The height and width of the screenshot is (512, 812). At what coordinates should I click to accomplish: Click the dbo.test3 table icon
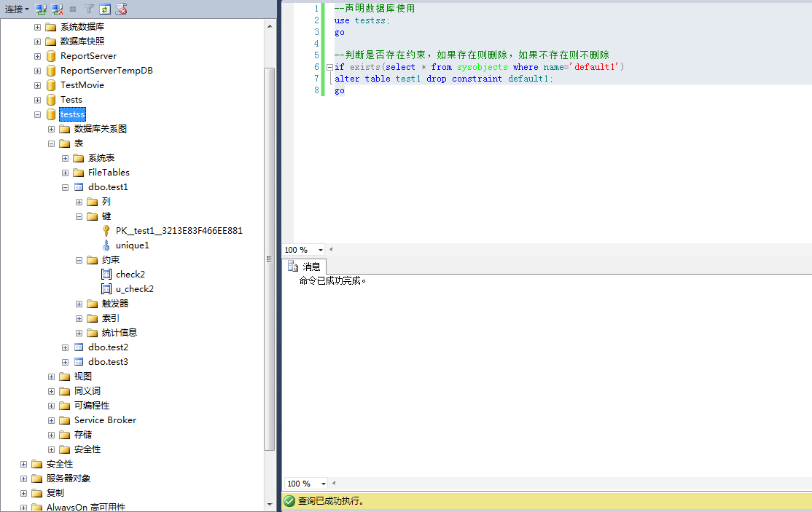79,361
